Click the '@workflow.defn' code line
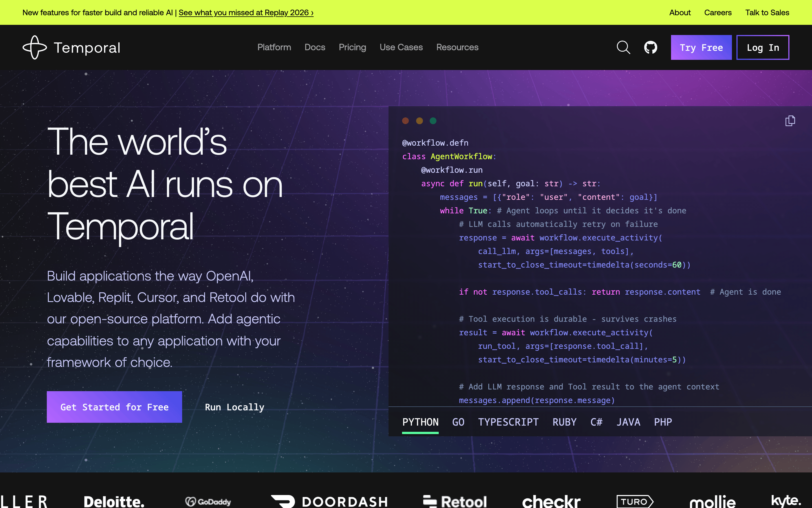Viewport: 812px width, 508px height. pos(435,143)
